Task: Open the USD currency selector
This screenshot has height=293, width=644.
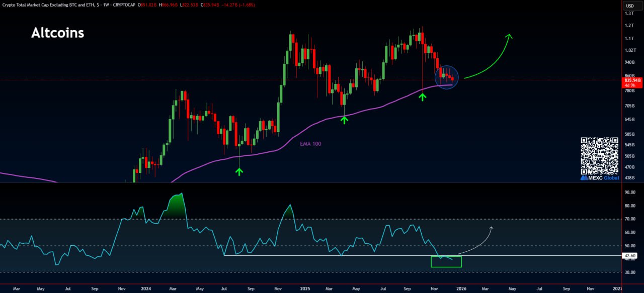Action: point(630,6)
